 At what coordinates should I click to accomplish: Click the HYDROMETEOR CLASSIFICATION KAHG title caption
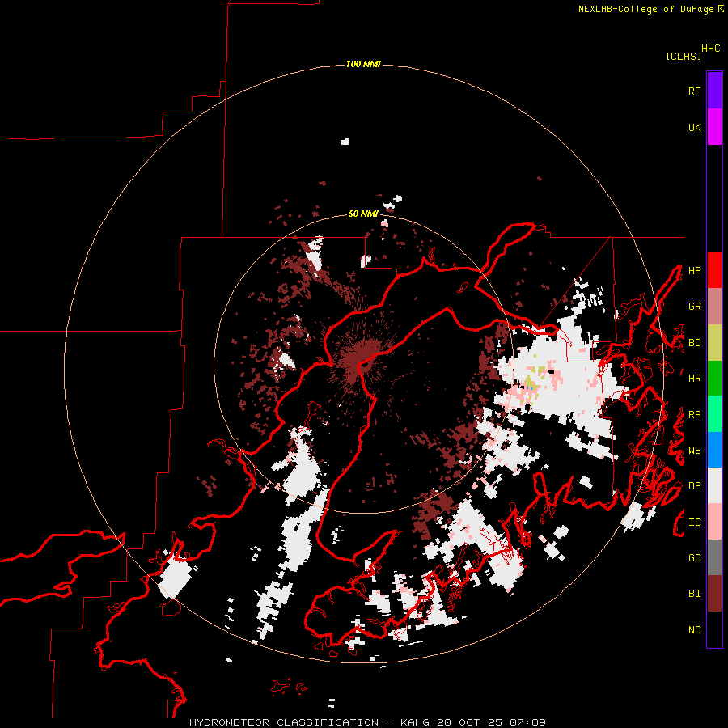tap(367, 722)
